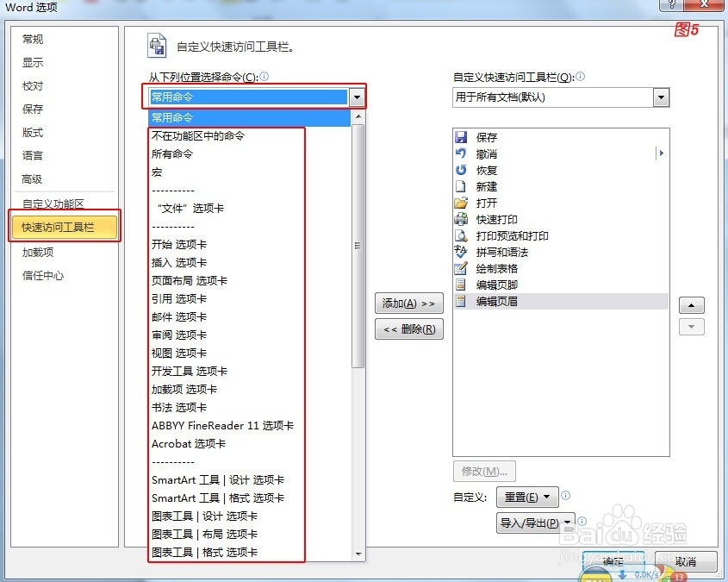Open the 常用命令 commands dropdown
The image size is (728, 582).
pyautogui.click(x=356, y=97)
